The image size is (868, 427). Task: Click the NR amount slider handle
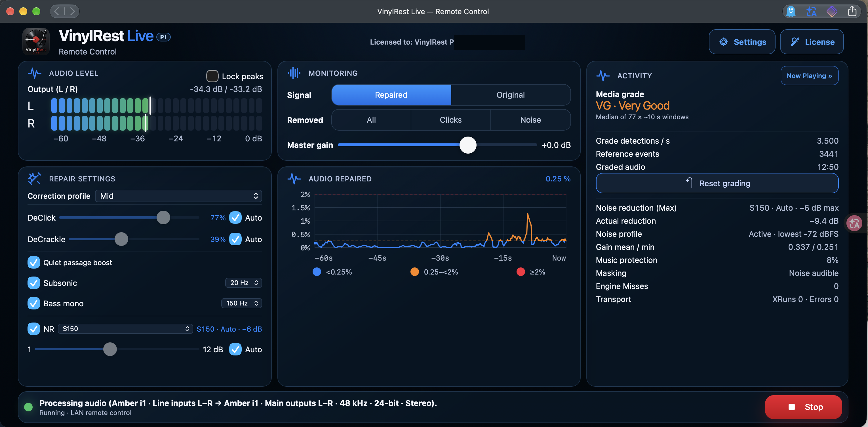click(110, 349)
